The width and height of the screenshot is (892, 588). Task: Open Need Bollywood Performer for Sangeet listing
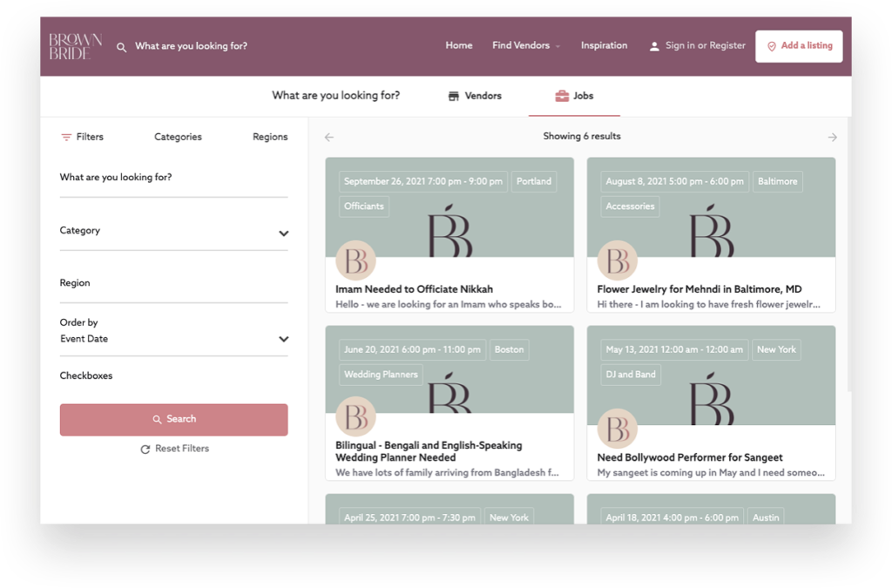click(690, 458)
